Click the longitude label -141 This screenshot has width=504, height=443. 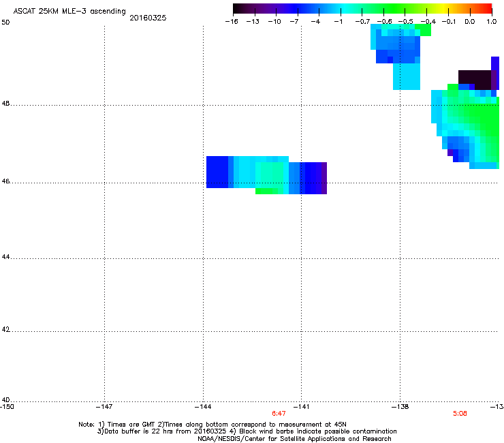(301, 407)
